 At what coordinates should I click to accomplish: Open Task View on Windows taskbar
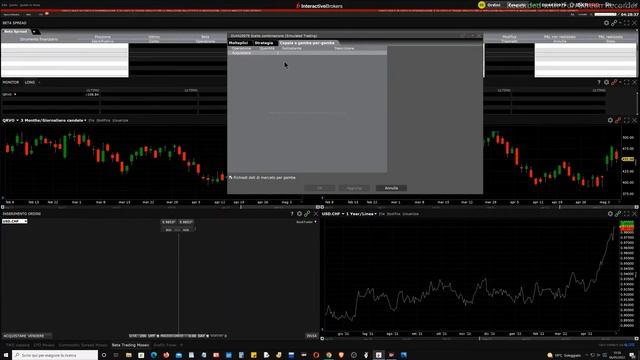116,355
